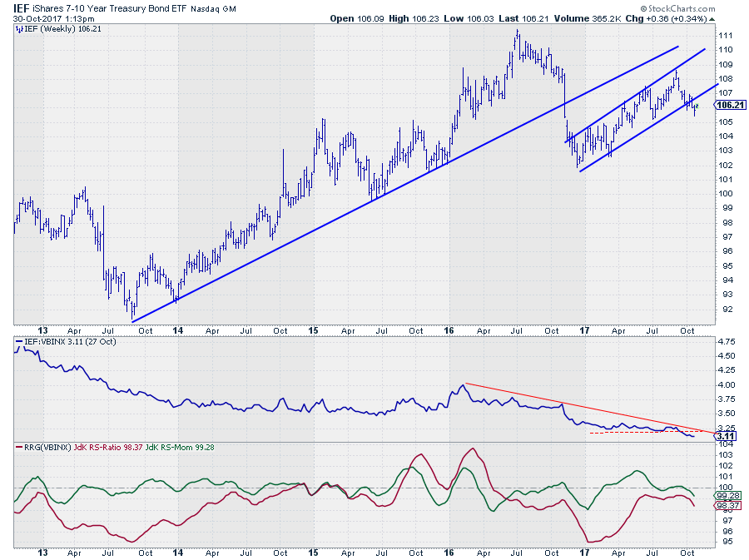
Task: Click the High 106.23 value
Action: [x=414, y=18]
